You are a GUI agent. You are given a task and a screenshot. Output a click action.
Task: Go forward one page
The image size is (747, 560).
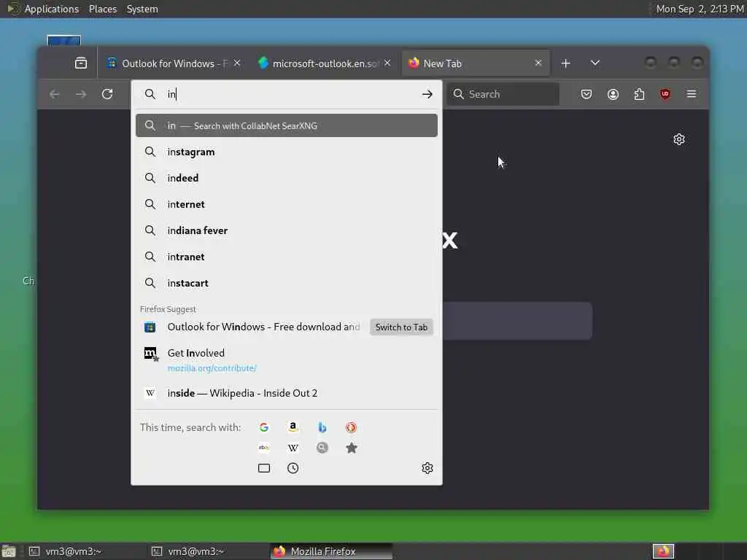pyautogui.click(x=81, y=94)
